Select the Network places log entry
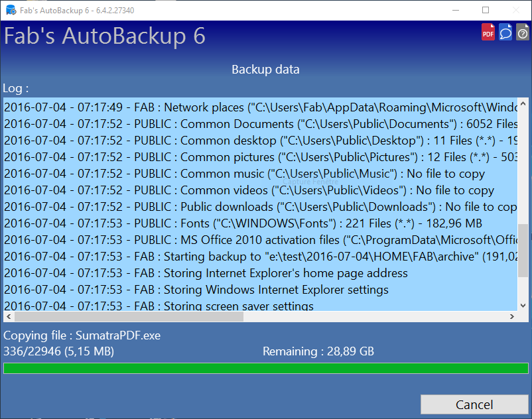Viewport: 532px width, 419px height. tap(261, 107)
